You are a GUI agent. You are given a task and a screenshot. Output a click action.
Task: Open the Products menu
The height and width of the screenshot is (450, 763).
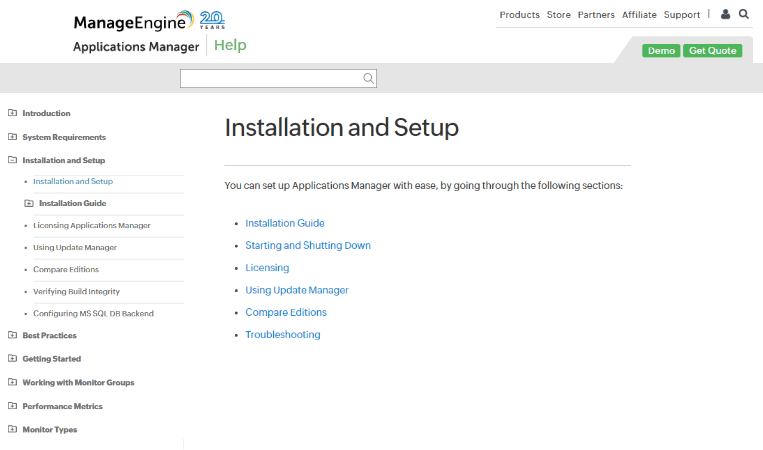(519, 15)
